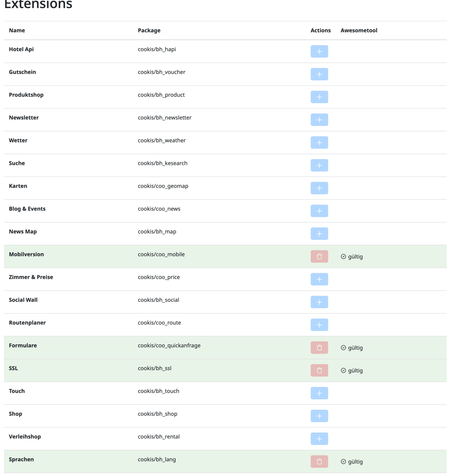Add the Social Wall extension
Viewport: 449px width, 476px height.
(x=319, y=302)
